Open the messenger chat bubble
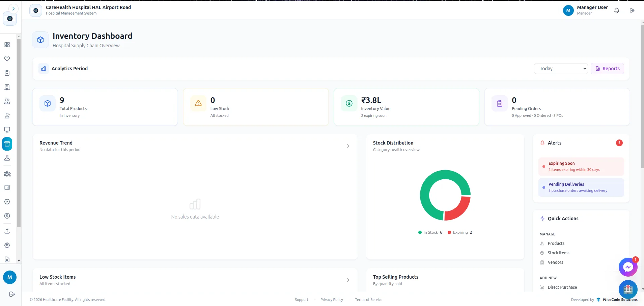Screen dimensions: 644x306 coord(628,267)
